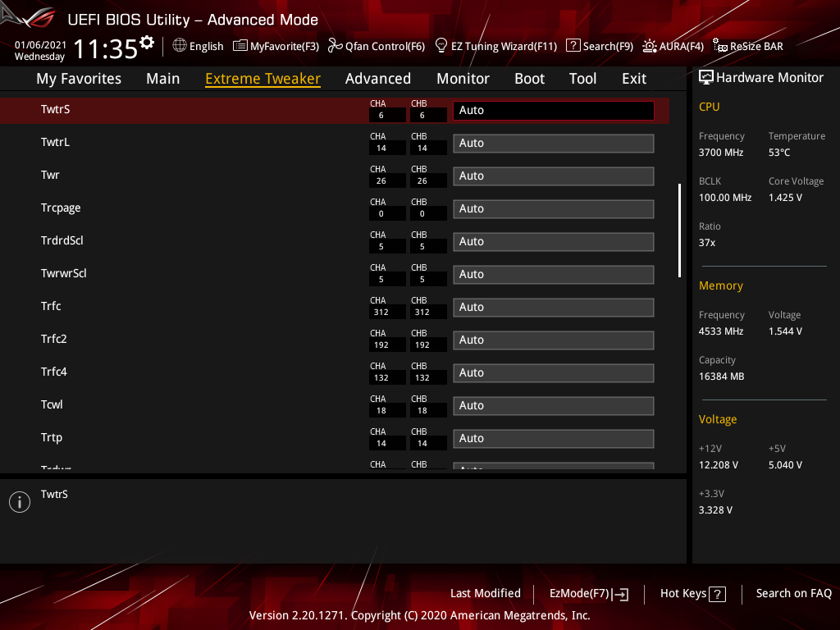
Task: Click the Trfc Auto value field
Action: (x=554, y=307)
